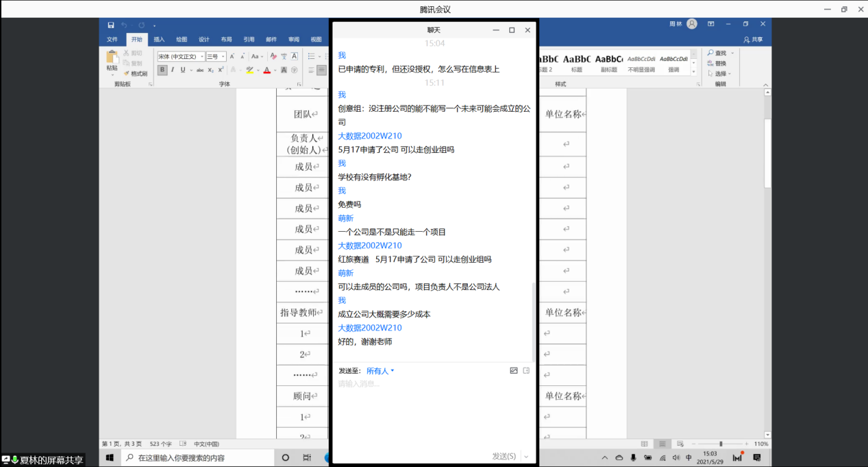Toggle bold formatting on selected text
The height and width of the screenshot is (467, 868).
click(162, 69)
